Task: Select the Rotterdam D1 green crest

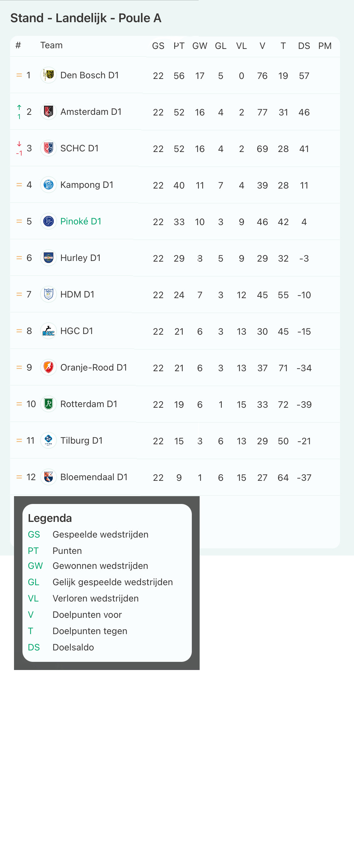Action: click(x=49, y=404)
